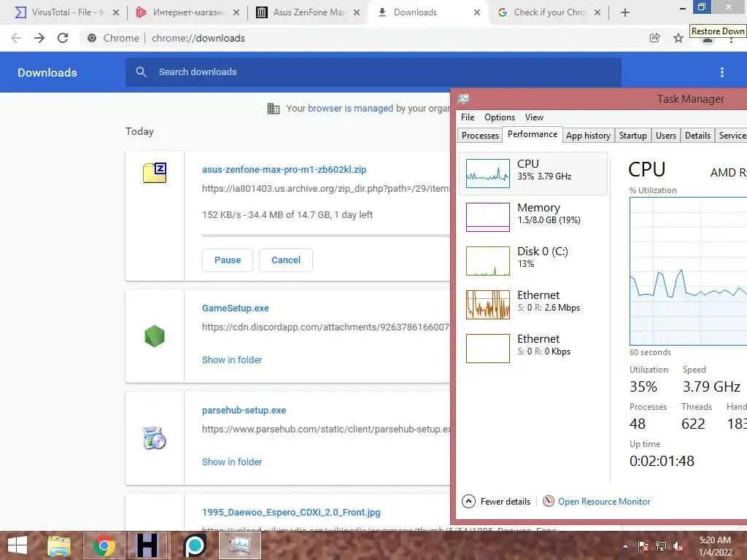Open a new tab with the plus button
747x560 pixels.
(625, 12)
